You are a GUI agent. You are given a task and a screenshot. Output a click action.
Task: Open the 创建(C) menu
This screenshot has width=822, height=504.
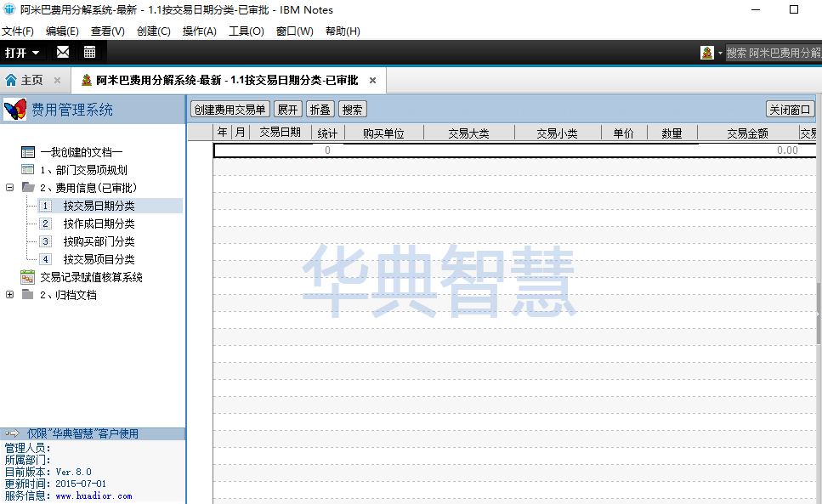[x=154, y=31]
